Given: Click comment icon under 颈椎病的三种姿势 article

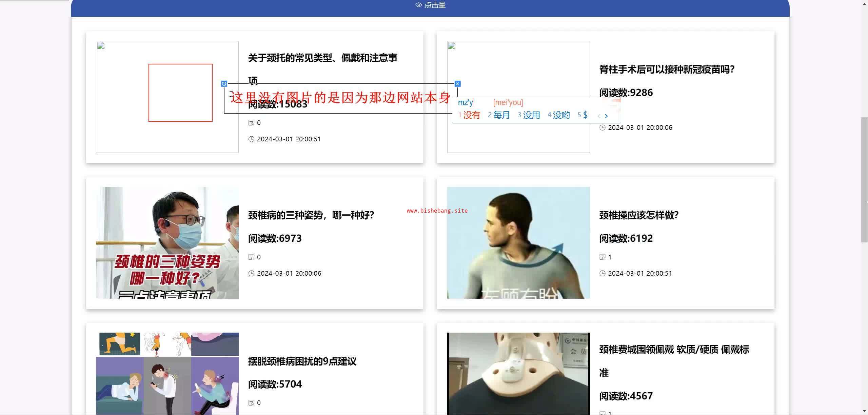Looking at the screenshot, I should tap(251, 257).
